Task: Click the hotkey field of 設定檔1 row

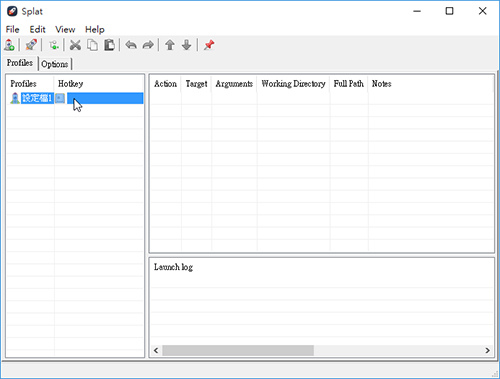Action: [x=105, y=98]
